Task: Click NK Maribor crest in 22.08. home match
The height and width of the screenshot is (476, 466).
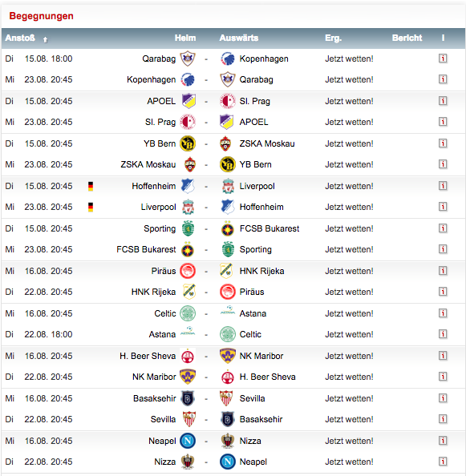Action: pyautogui.click(x=188, y=377)
